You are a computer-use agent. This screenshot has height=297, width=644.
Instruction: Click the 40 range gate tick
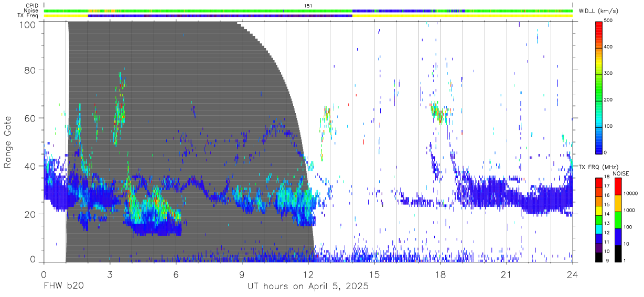30,167
